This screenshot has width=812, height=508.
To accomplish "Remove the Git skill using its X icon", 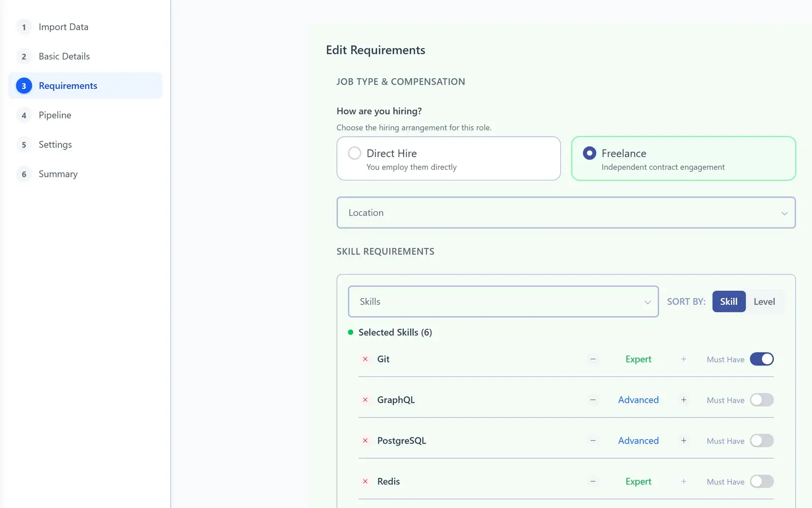I will tap(365, 359).
